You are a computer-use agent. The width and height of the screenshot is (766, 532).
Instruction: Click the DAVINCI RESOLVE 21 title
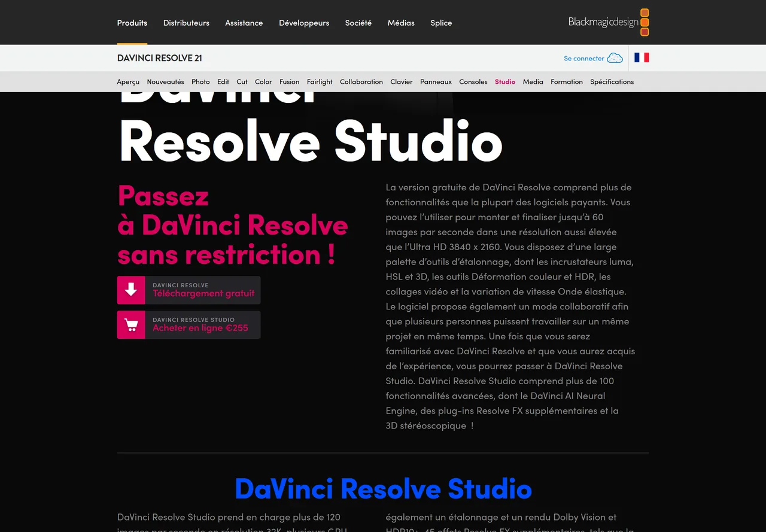[x=160, y=58]
